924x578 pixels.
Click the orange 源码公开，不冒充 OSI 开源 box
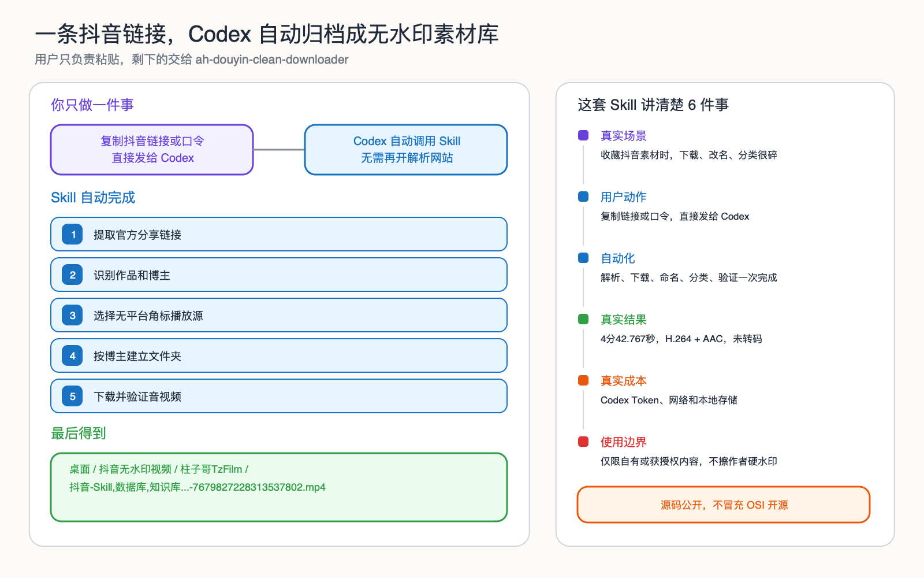724,505
